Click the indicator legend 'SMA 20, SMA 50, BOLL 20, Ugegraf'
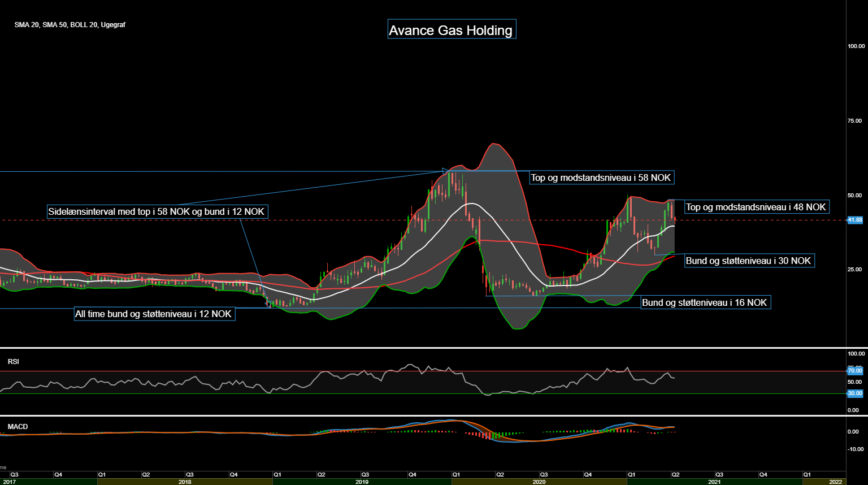The height and width of the screenshot is (485, 868). pos(70,25)
